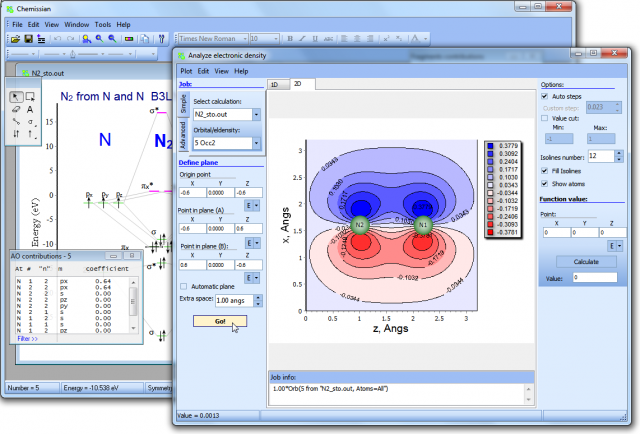The width and height of the screenshot is (640, 434).
Task: Click the AO contributions list scrollbar
Action: pos(133,305)
